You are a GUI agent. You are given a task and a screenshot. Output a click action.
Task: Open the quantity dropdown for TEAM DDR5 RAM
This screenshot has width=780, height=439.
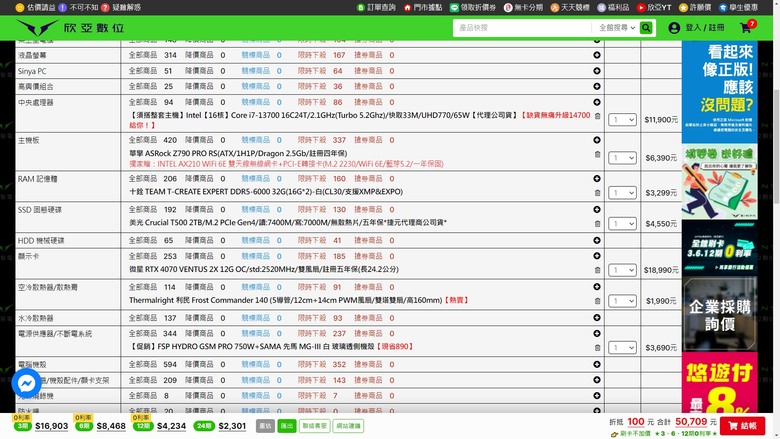(622, 193)
